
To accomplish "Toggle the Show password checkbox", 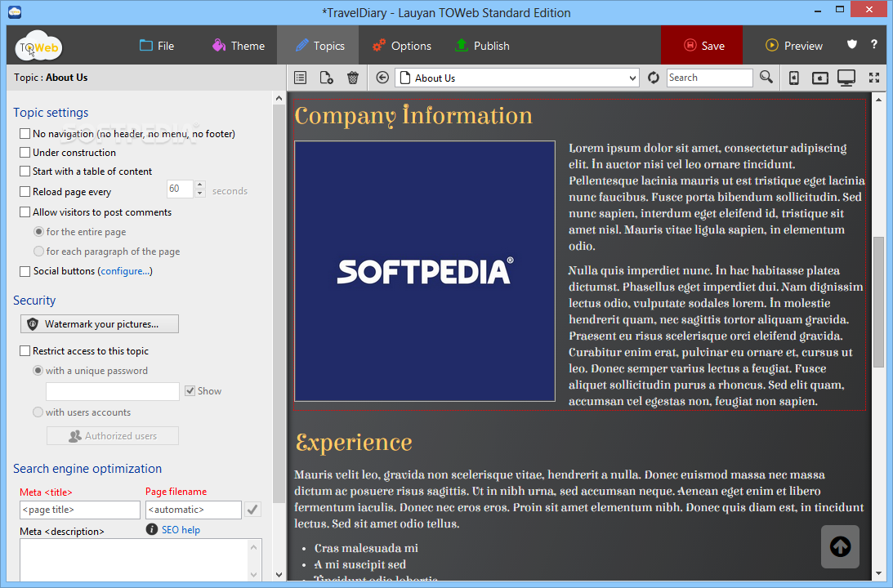I will pyautogui.click(x=190, y=391).
